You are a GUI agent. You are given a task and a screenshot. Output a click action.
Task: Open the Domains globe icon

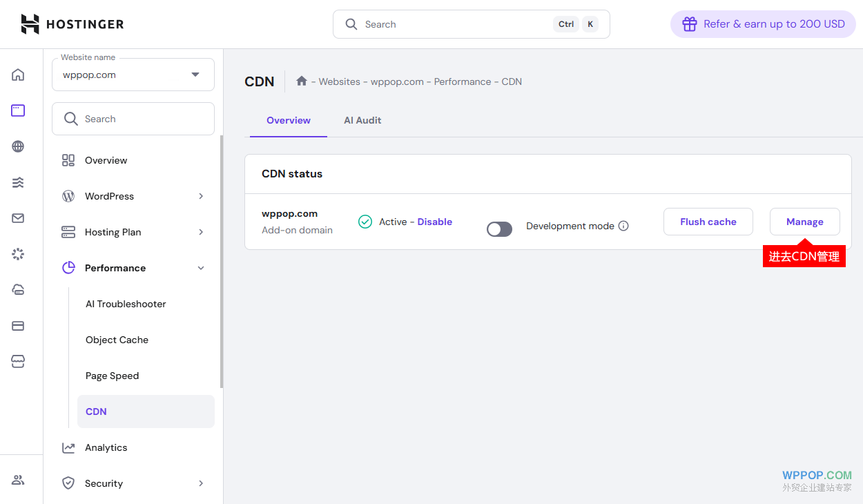click(x=18, y=146)
